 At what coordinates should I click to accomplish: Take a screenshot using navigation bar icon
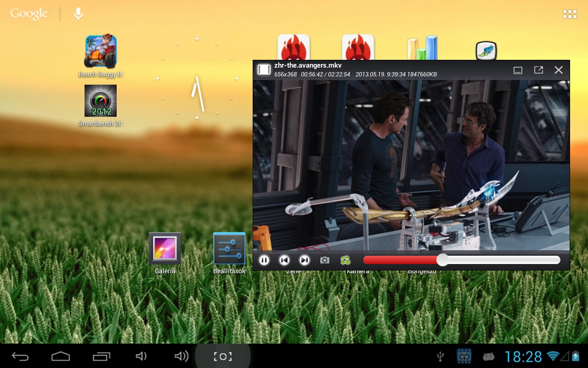click(x=223, y=356)
